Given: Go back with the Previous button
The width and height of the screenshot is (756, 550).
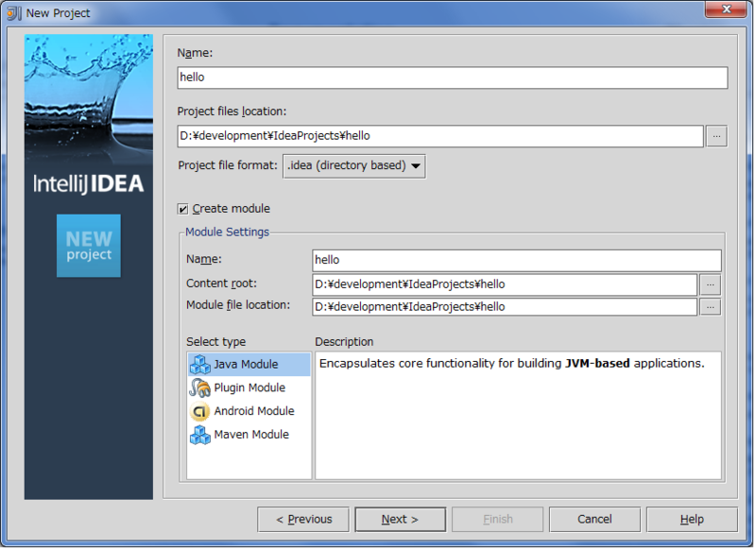Looking at the screenshot, I should pos(303,520).
